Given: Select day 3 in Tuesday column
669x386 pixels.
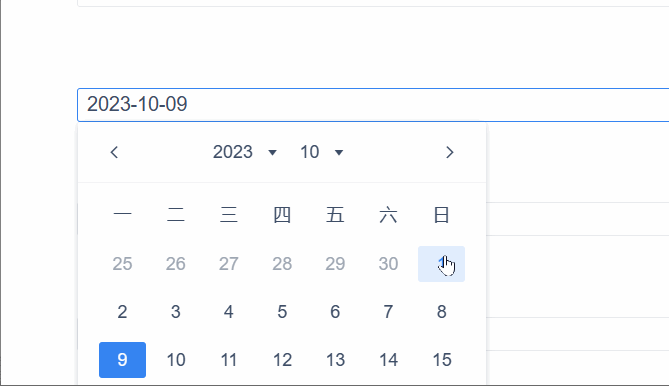Looking at the screenshot, I should click(176, 312).
